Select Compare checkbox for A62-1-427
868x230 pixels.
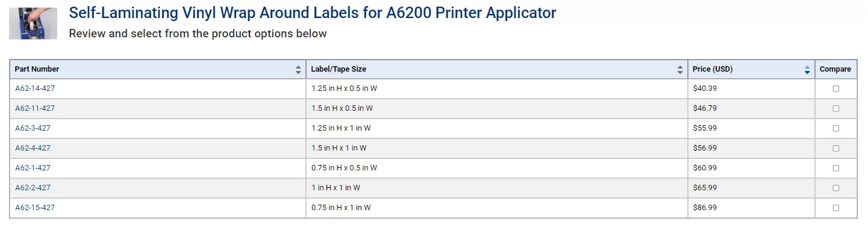tap(836, 168)
